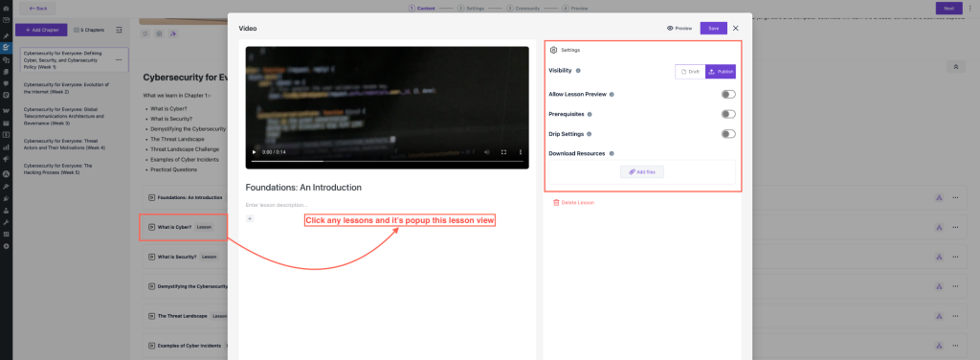
Task: Collapse the chapter with the double-chevron button
Action: pyautogui.click(x=956, y=67)
